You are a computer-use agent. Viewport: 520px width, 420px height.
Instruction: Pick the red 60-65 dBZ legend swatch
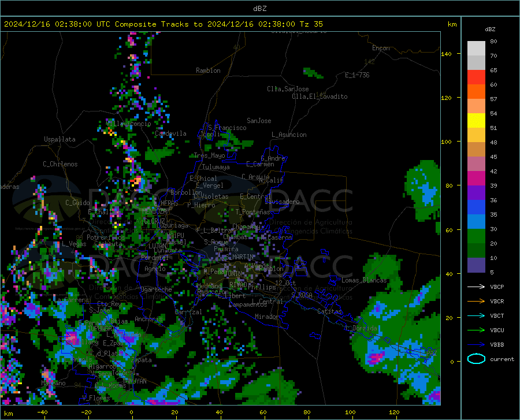click(x=476, y=77)
